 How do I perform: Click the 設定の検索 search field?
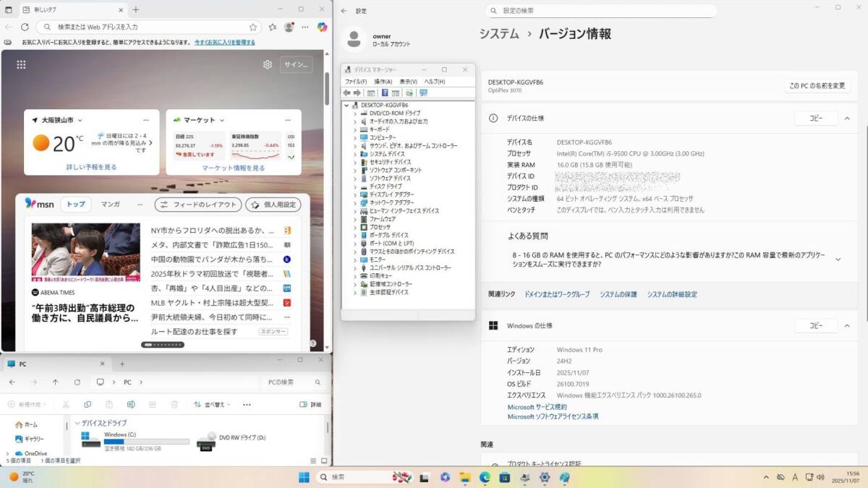[x=600, y=11]
